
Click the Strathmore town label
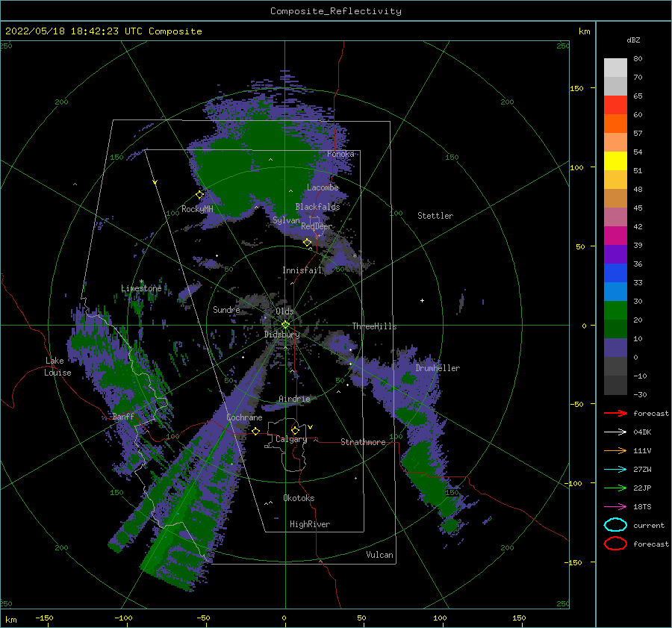[x=363, y=442]
